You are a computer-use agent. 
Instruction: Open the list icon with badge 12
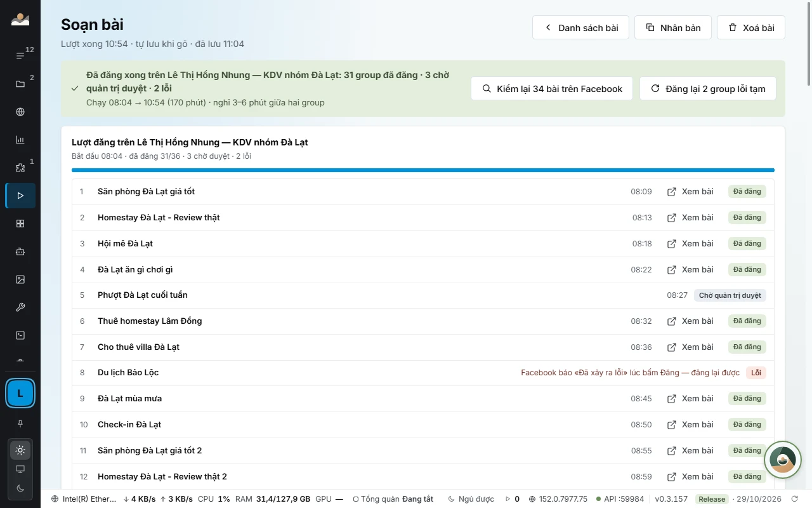click(x=20, y=56)
